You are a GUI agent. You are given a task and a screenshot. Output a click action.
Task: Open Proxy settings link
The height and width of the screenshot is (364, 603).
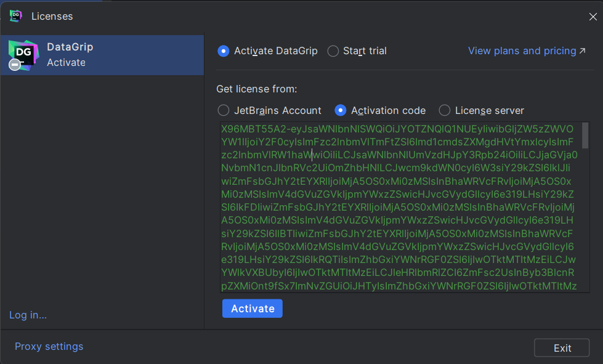49,347
